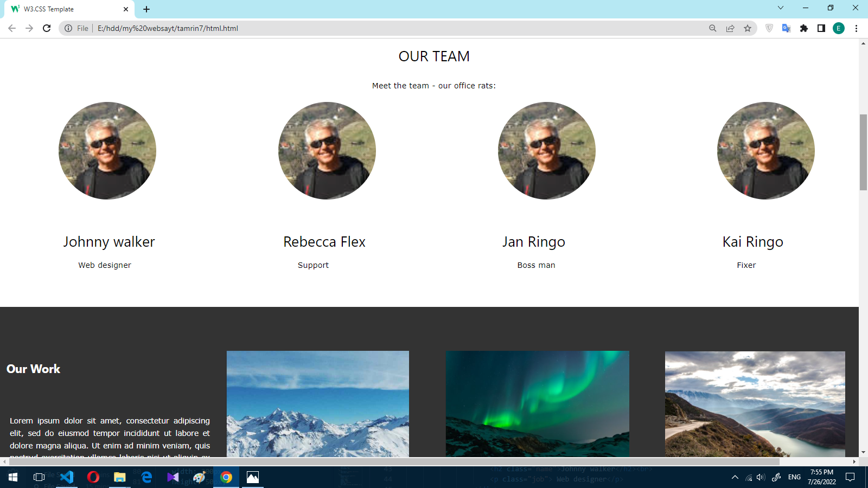Open the profile avatar E
This screenshot has width=868, height=488.
(839, 28)
